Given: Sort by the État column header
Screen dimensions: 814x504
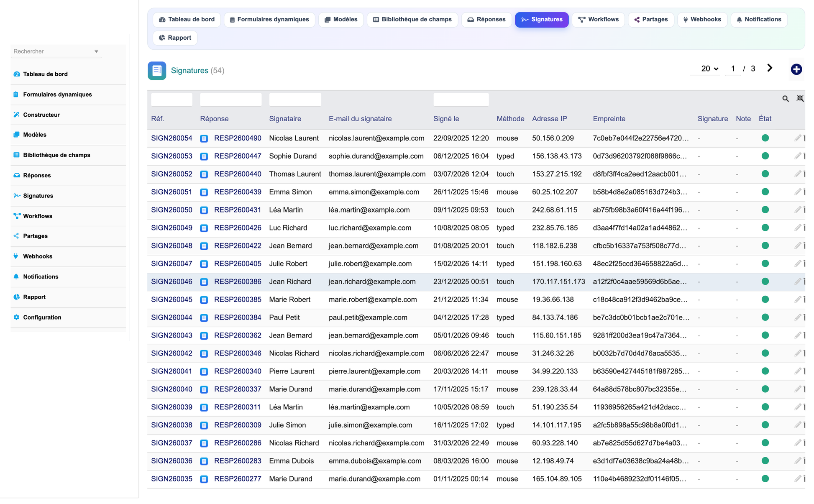Looking at the screenshot, I should [x=765, y=119].
